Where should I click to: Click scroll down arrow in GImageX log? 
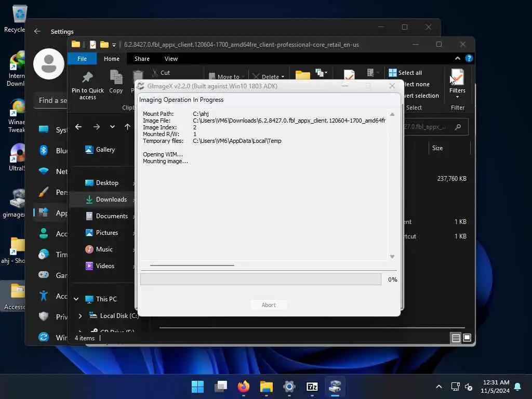392,257
